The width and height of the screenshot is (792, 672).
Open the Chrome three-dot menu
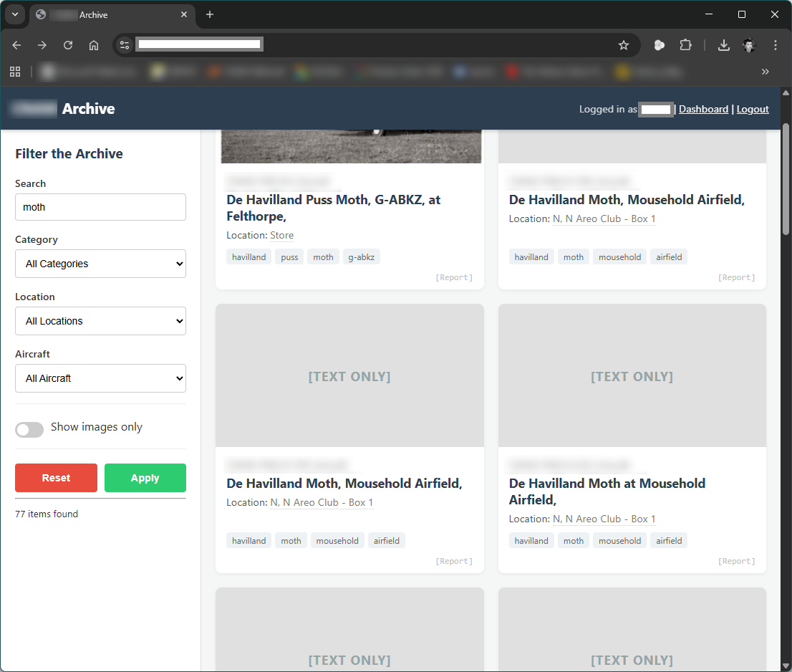(x=775, y=45)
